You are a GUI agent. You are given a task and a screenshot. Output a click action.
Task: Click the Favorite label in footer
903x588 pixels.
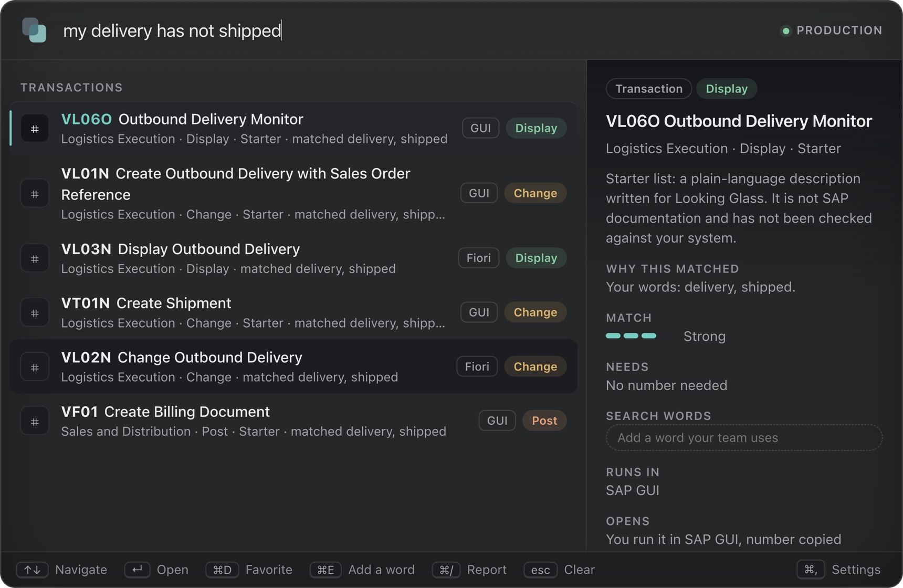coord(269,570)
